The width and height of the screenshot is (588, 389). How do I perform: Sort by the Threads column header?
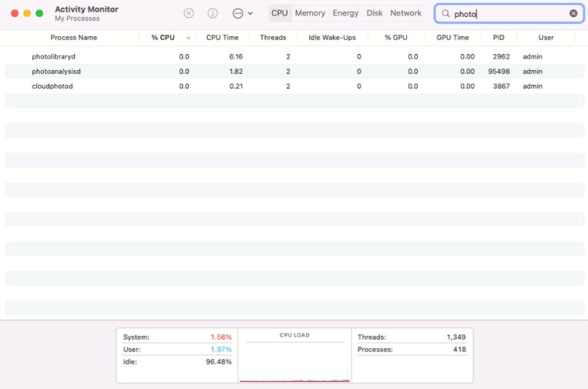click(273, 38)
